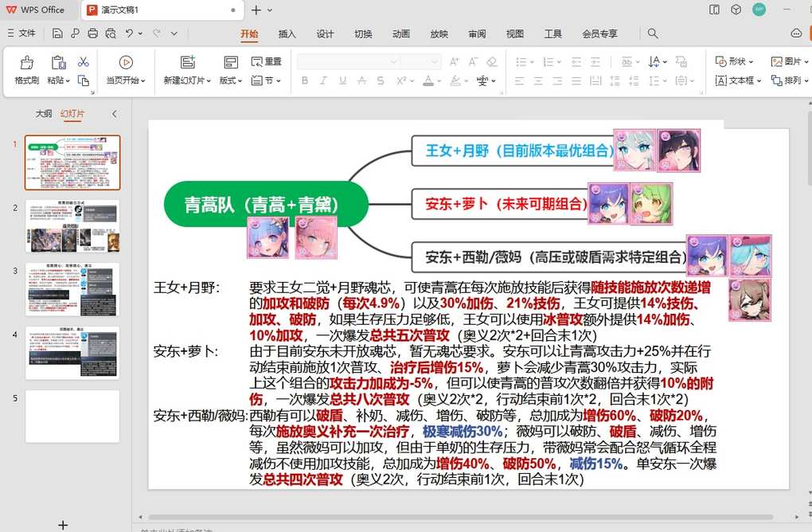Toggle Bold formatting
This screenshot has height=532, width=812.
(304, 80)
